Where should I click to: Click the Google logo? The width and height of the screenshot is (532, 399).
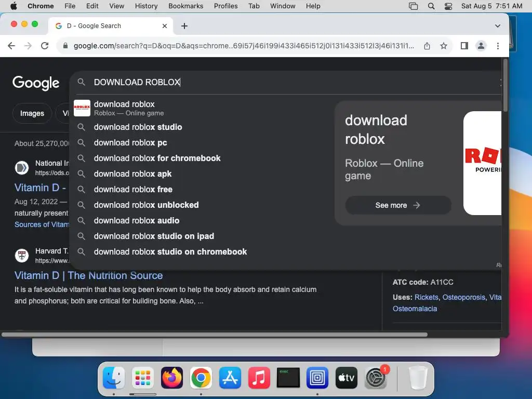tap(36, 83)
